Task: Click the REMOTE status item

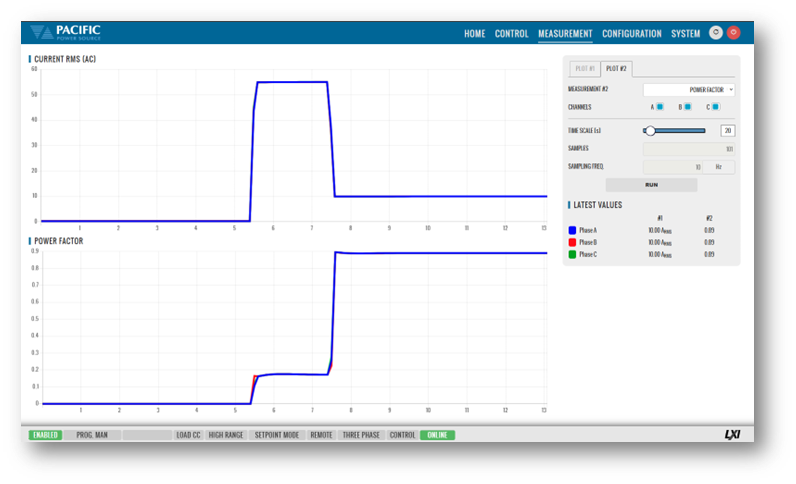Action: pos(321,435)
